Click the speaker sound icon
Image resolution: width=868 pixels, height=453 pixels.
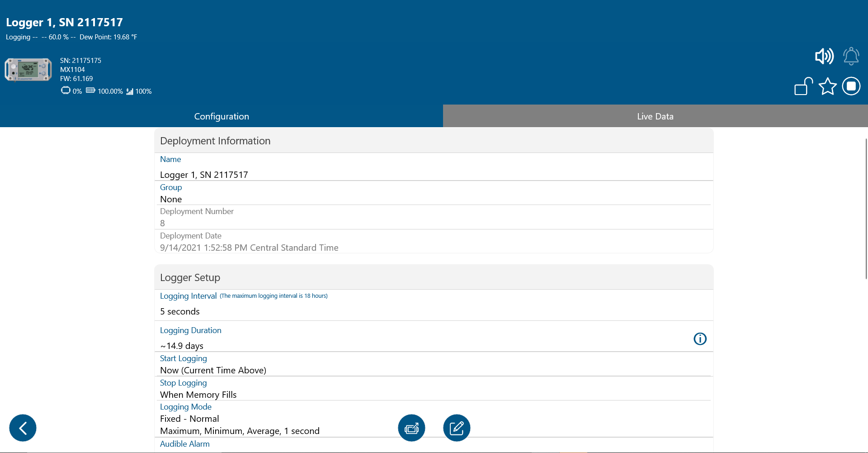824,57
